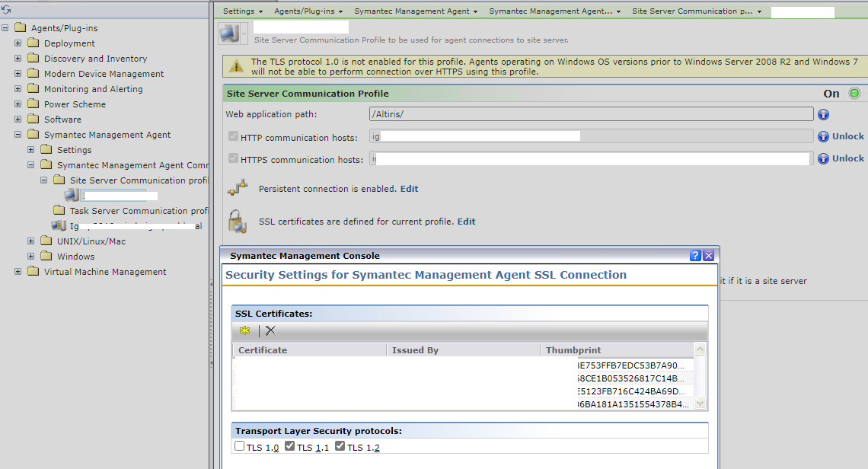Select certificate row with thumbprint 8CE1B053526817C14B
This screenshot has width=868, height=469.
(x=464, y=378)
